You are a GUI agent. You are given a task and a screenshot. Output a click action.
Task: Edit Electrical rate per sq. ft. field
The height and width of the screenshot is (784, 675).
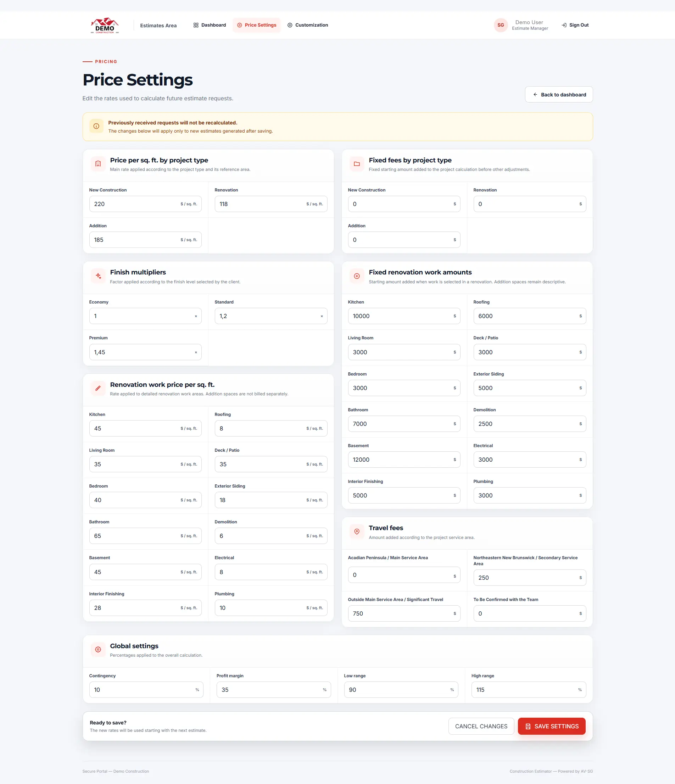(271, 572)
